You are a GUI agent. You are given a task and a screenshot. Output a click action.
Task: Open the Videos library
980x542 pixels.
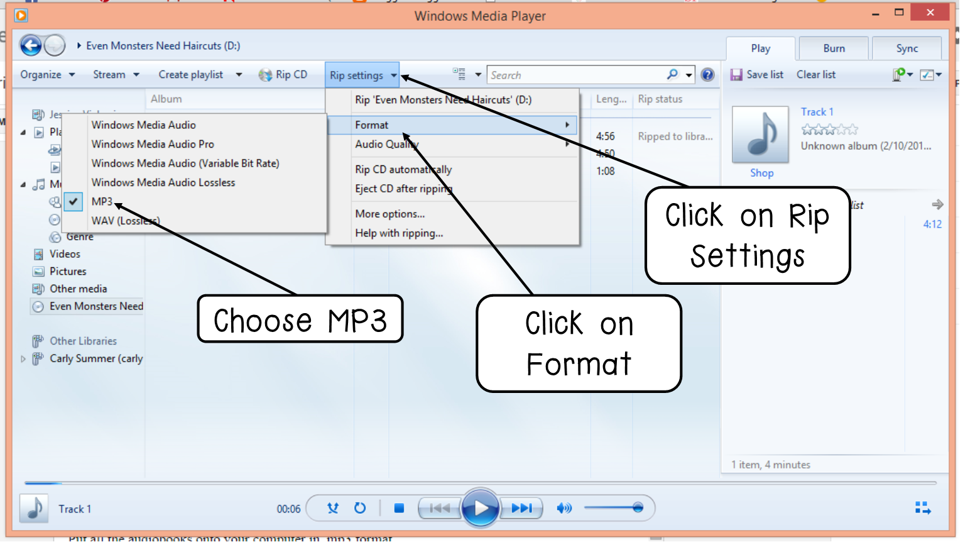click(x=65, y=254)
